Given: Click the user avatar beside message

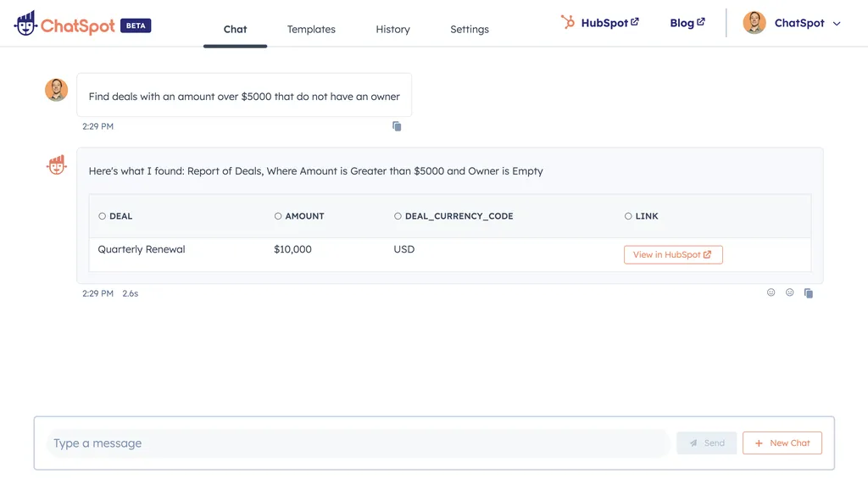Looking at the screenshot, I should point(57,90).
